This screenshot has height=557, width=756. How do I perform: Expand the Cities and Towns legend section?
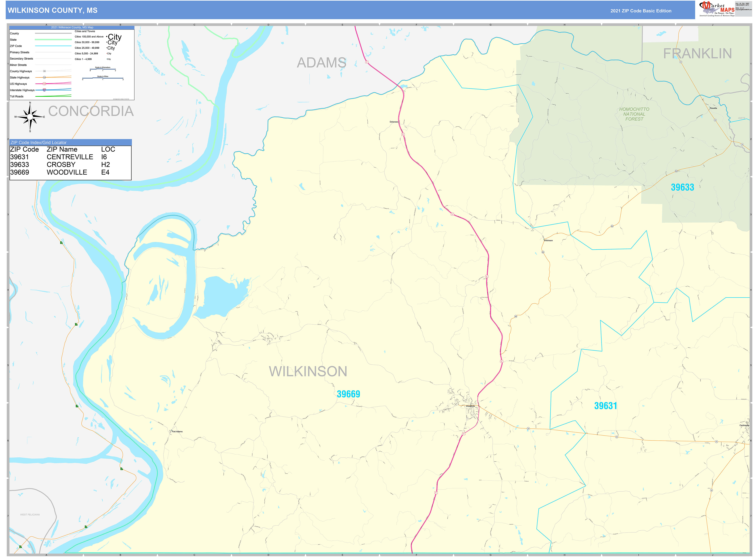85,31
